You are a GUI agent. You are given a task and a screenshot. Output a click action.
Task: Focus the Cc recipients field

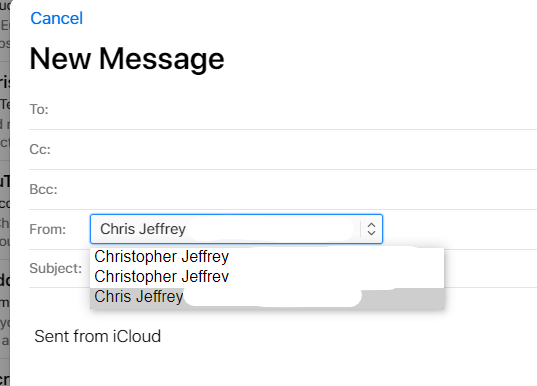(x=295, y=150)
